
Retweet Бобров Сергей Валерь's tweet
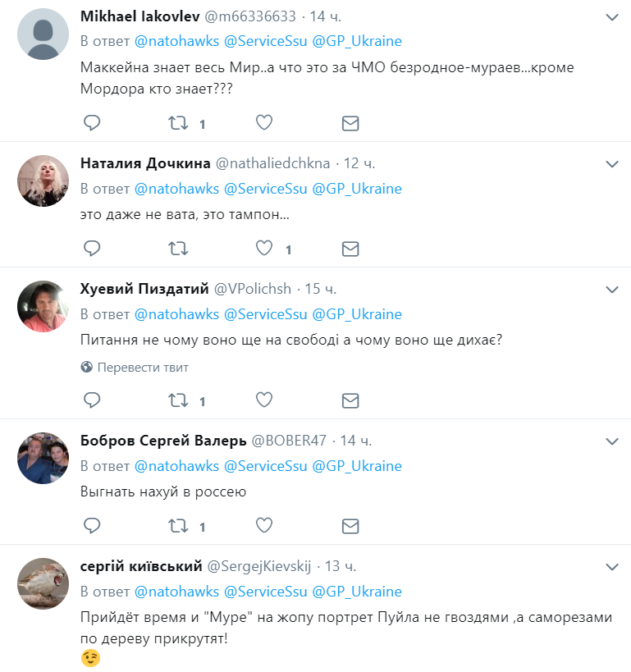pyautogui.click(x=177, y=525)
